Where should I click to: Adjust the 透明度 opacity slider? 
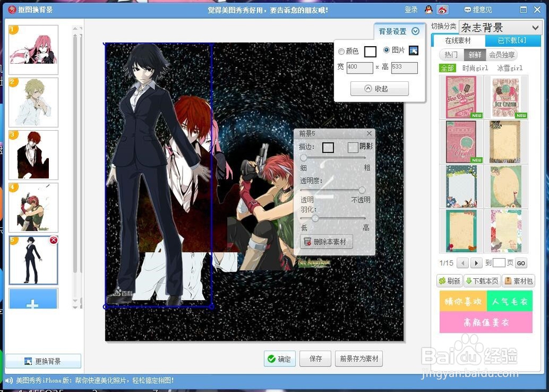(x=362, y=190)
